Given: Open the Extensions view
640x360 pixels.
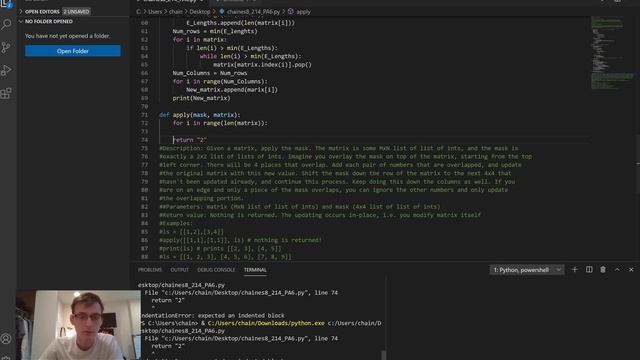Looking at the screenshot, I should [x=6, y=93].
